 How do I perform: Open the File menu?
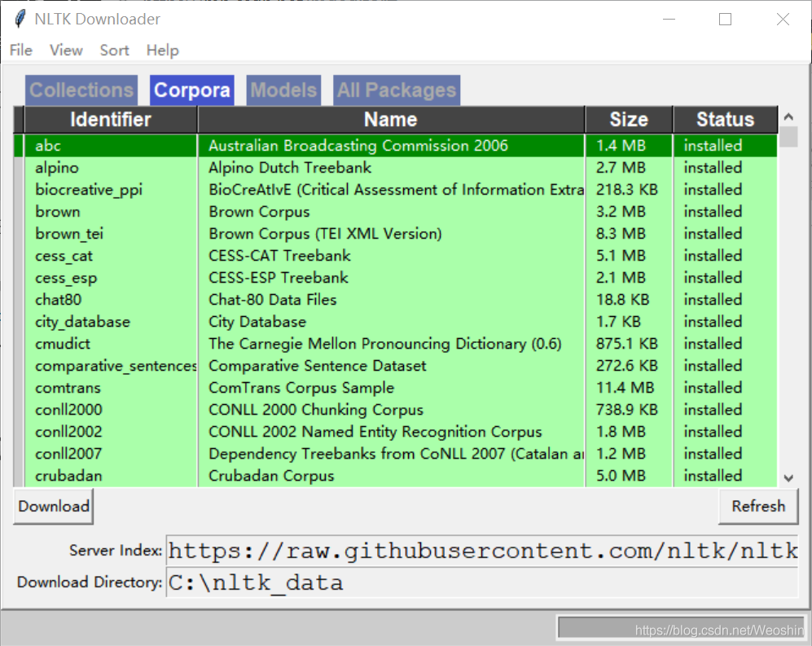coord(20,51)
